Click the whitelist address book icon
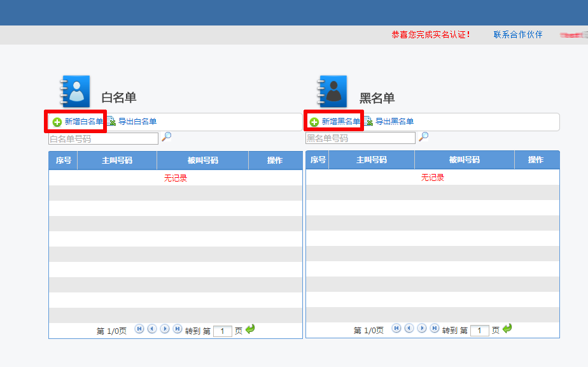588x367 pixels. [x=74, y=89]
